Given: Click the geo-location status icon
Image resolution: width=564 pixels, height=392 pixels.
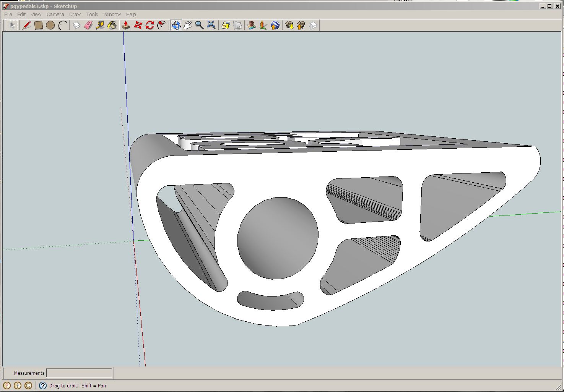Looking at the screenshot, I should [7, 386].
